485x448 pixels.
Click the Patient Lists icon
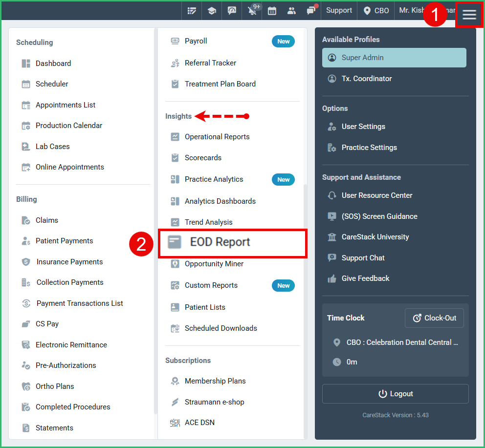pos(175,307)
